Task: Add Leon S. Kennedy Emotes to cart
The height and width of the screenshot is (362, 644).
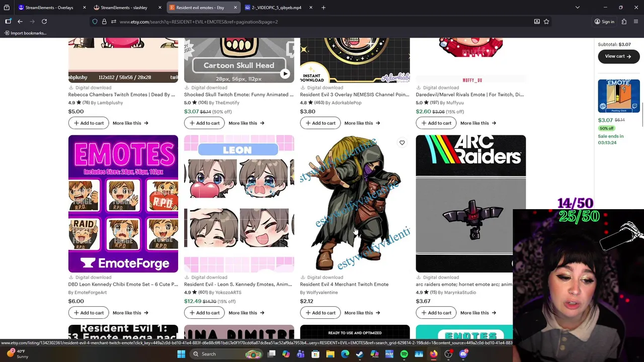Action: coord(204,313)
